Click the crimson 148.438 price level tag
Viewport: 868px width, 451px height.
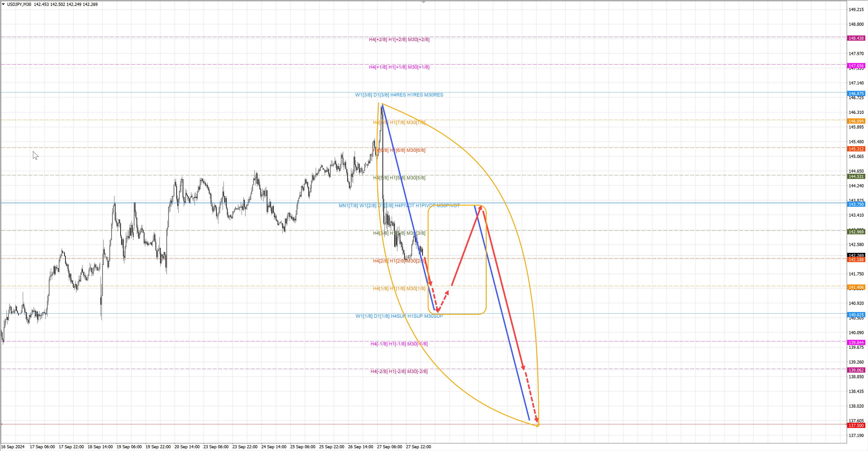pyautogui.click(x=856, y=38)
